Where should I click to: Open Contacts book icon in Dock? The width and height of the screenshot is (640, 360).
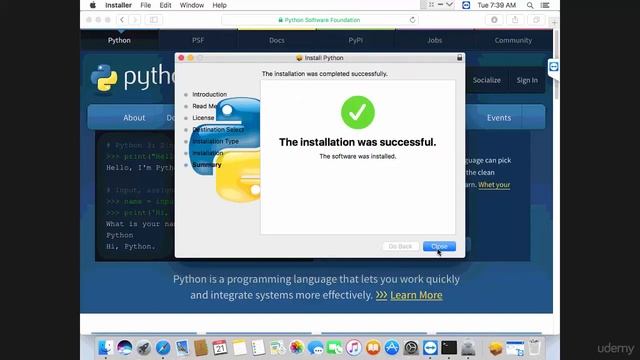pyautogui.click(x=201, y=348)
